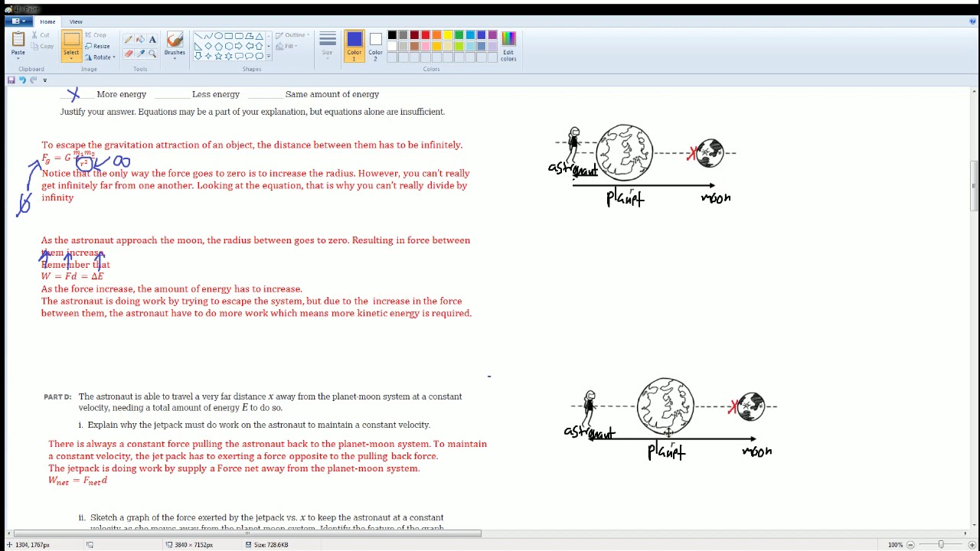Click the Save icon in quick access toolbar
The width and height of the screenshot is (980, 551).
11,80
